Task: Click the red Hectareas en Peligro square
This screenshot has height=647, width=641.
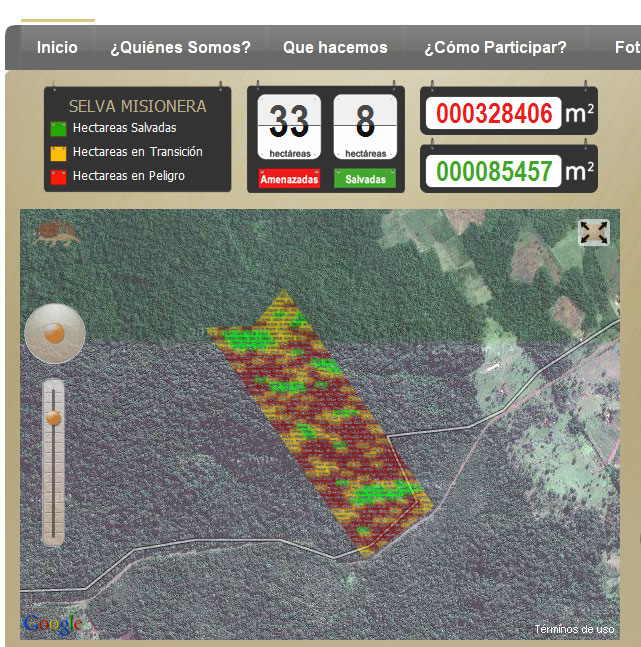Action: pyautogui.click(x=58, y=176)
